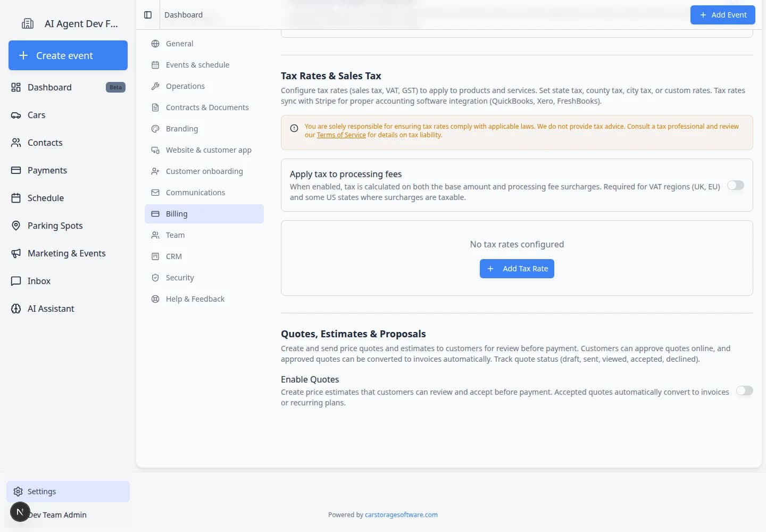The width and height of the screenshot is (766, 532).
Task: Click the Cars vehicle icon
Action: [x=16, y=115]
